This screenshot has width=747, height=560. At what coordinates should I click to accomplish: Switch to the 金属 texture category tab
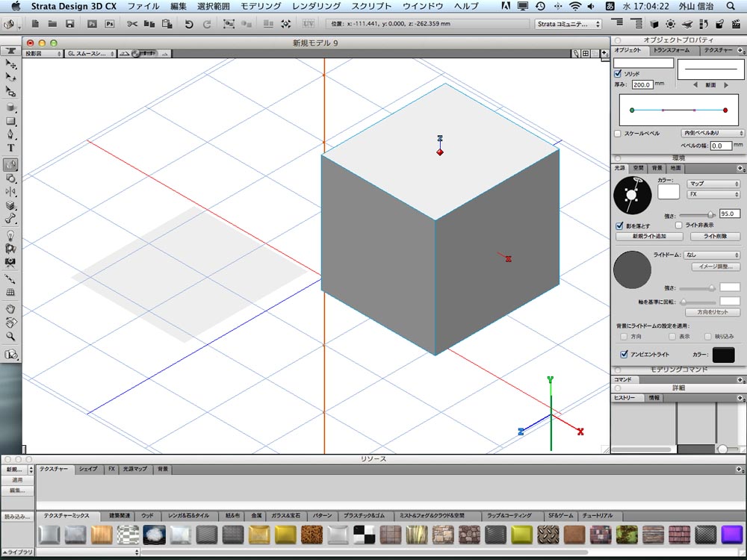point(256,516)
